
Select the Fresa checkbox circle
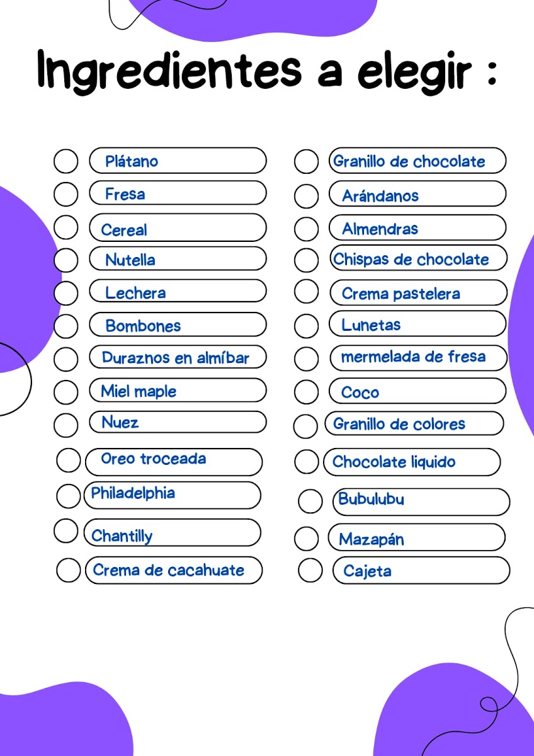click(x=66, y=194)
